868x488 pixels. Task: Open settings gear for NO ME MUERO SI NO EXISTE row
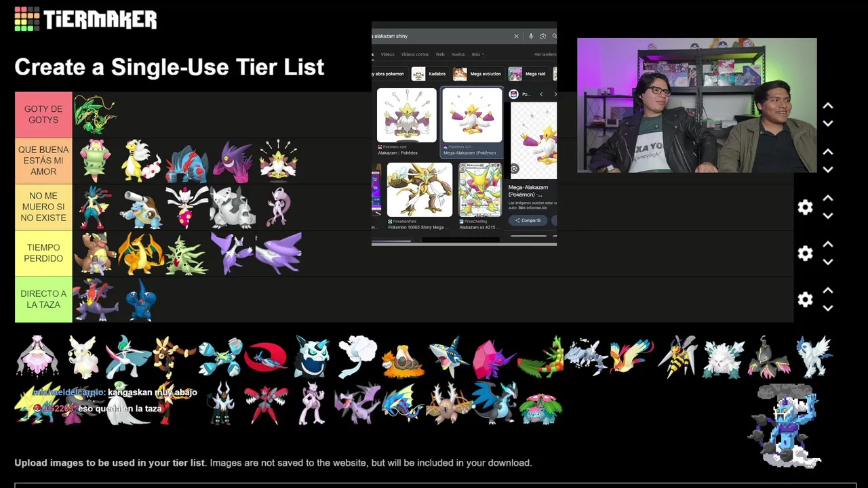(805, 207)
